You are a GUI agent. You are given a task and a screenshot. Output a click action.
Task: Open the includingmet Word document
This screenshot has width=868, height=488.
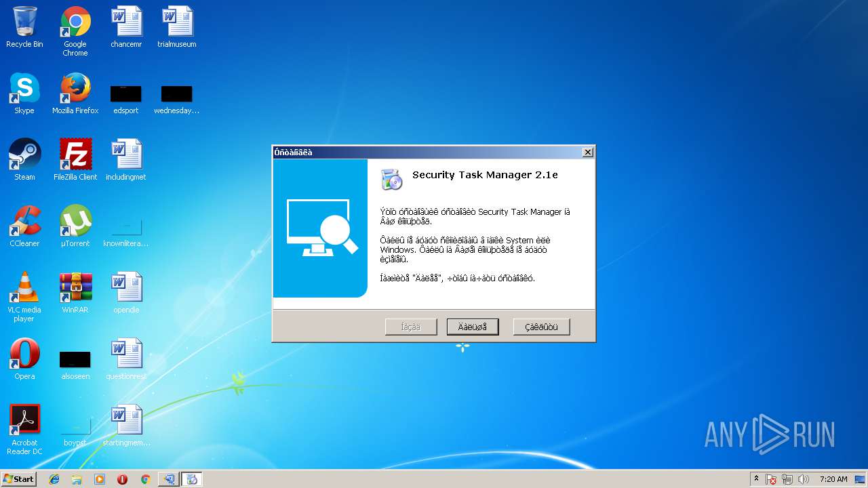(x=126, y=160)
